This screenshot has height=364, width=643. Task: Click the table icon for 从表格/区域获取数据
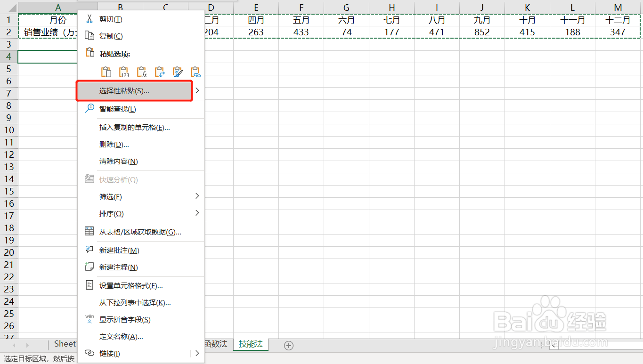(90, 231)
